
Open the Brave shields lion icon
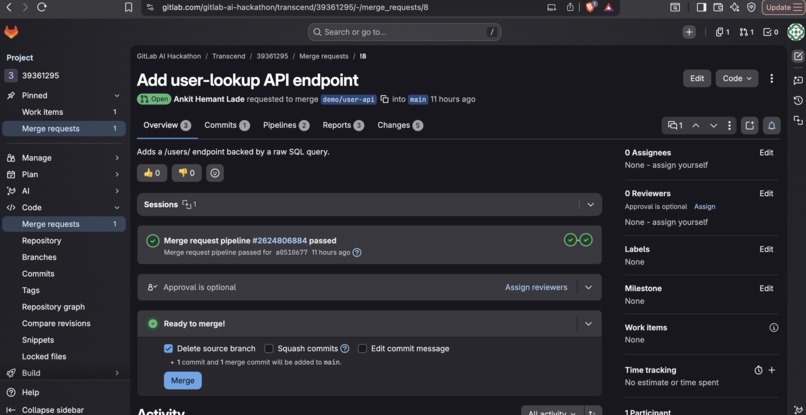pos(591,7)
